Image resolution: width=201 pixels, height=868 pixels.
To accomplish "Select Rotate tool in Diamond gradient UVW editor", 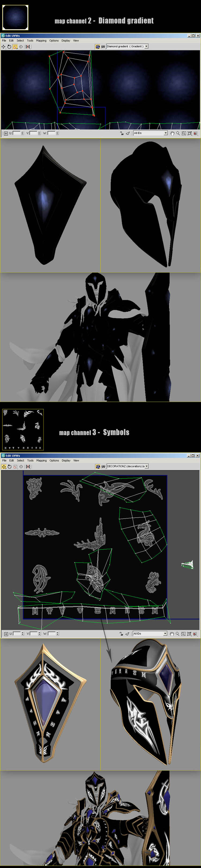I will pos(9,47).
